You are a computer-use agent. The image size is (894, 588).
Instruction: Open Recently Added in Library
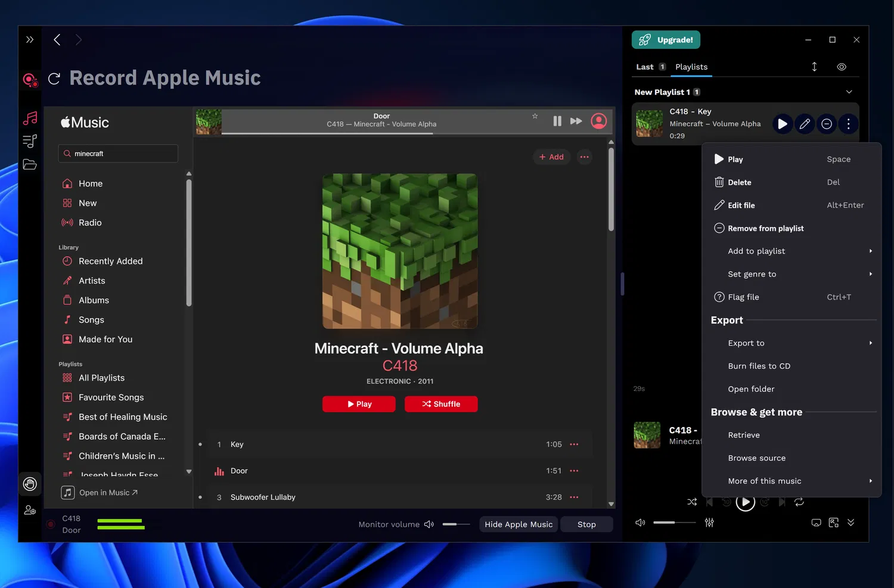tap(110, 262)
